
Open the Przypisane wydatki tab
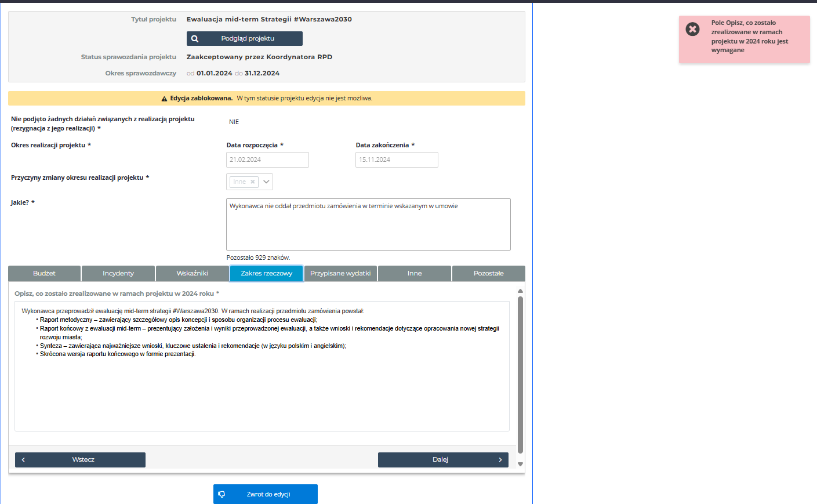[x=340, y=274]
